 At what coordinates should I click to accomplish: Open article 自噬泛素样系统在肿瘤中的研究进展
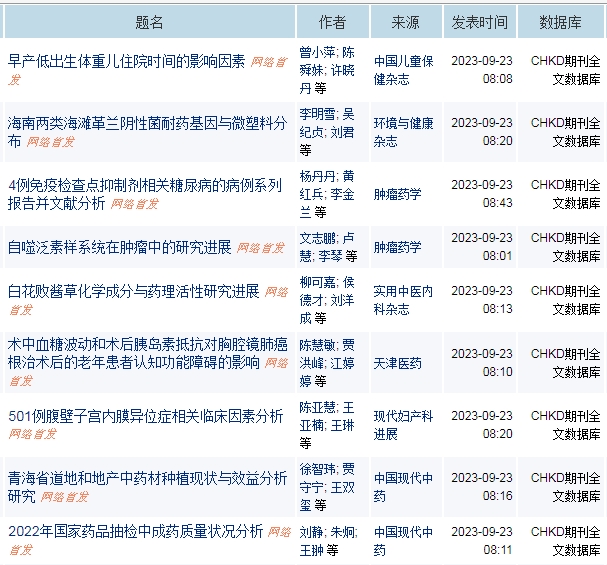[119, 246]
